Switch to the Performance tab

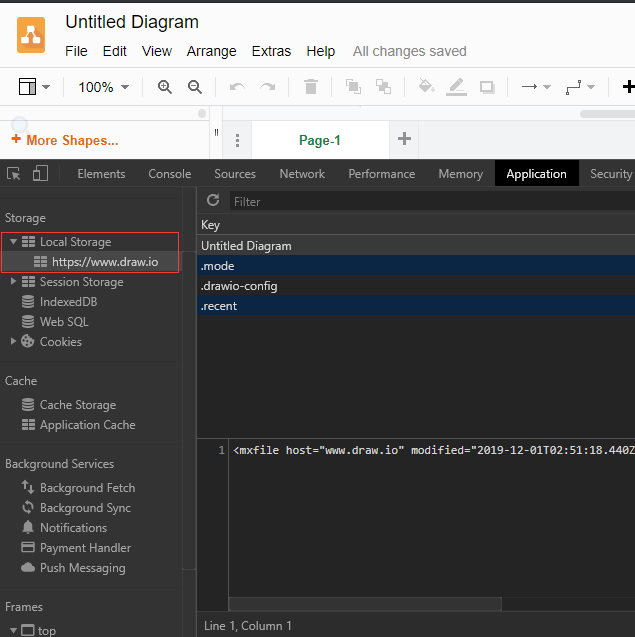(x=381, y=174)
